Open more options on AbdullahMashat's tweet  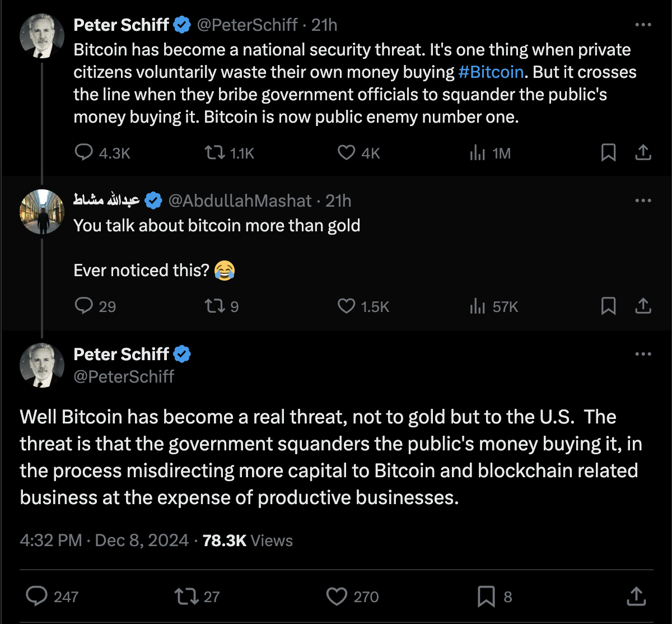coord(643,201)
